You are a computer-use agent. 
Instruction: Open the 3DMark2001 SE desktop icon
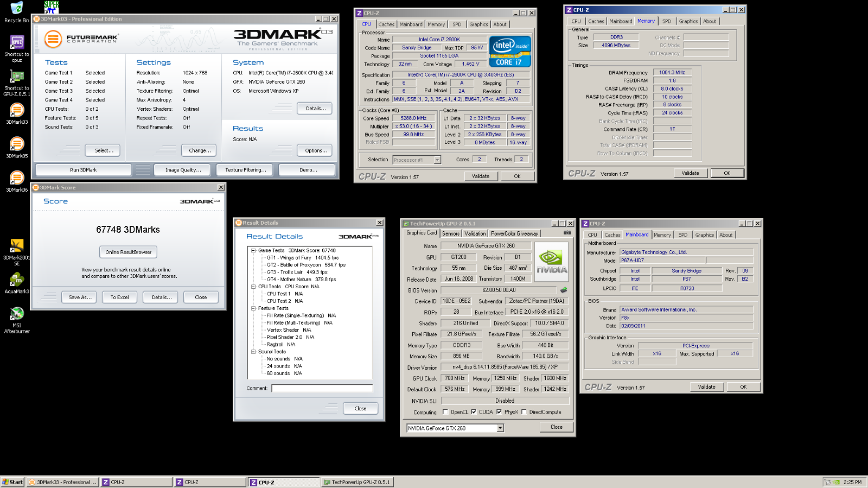pyautogui.click(x=17, y=246)
